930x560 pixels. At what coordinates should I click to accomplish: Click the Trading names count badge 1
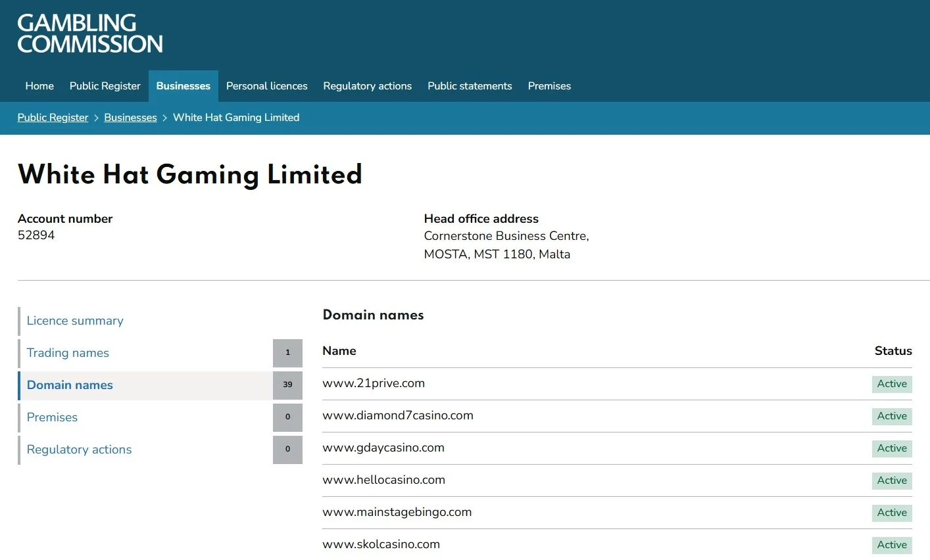click(x=287, y=353)
